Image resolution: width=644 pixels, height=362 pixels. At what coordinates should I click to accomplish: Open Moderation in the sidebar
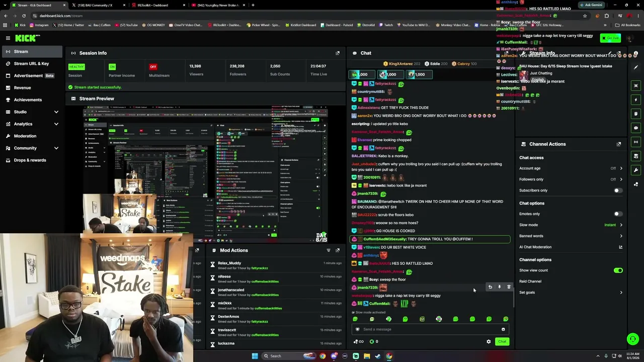point(31,136)
